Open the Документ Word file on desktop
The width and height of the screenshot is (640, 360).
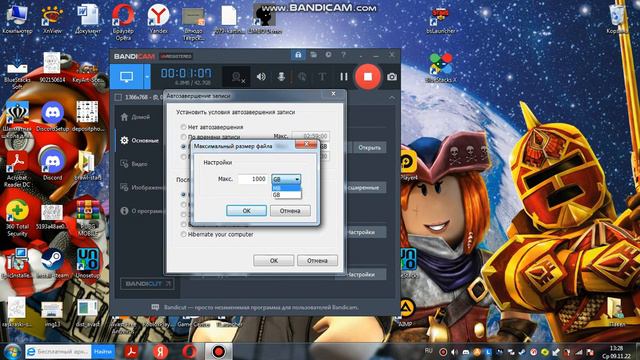pos(88,19)
